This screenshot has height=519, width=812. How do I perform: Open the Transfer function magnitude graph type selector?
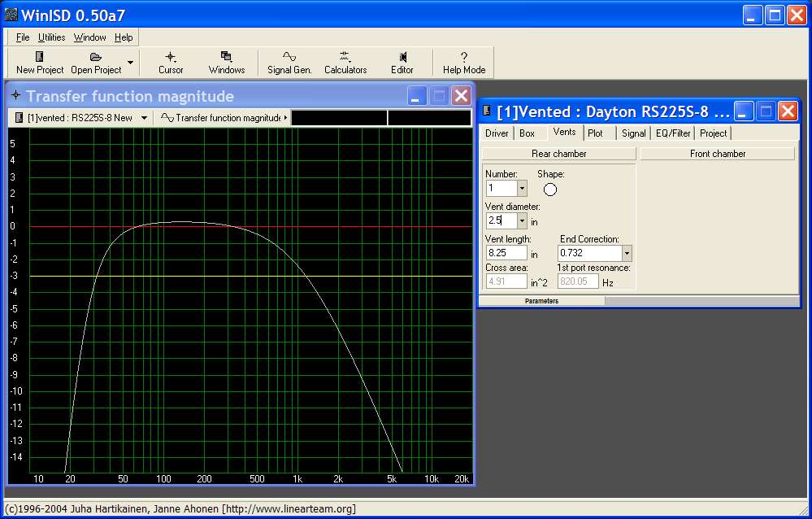click(223, 118)
